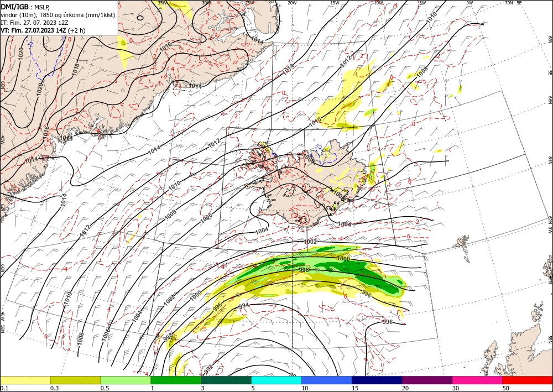This screenshot has width=553, height=392.
Task: Choose the purple 20–30 legend swatch
Action: 427,380
